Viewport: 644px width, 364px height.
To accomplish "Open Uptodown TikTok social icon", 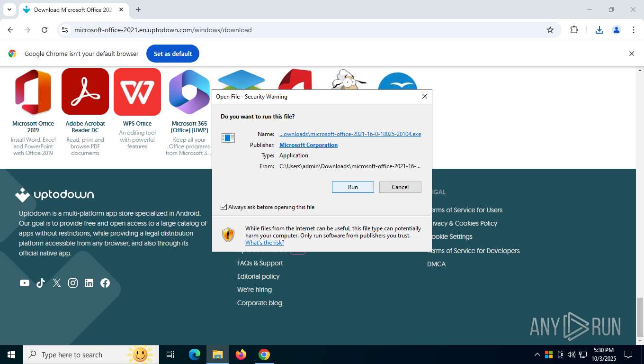I will tap(41, 283).
